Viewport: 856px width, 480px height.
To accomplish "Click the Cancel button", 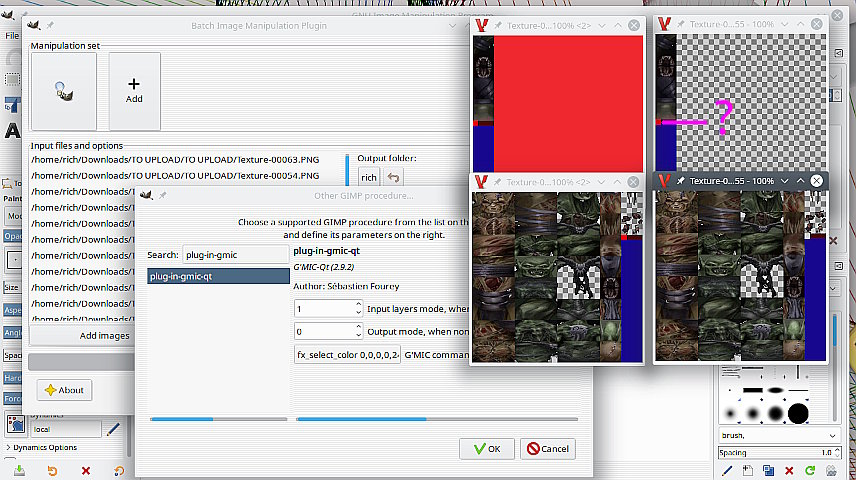I will click(548, 449).
